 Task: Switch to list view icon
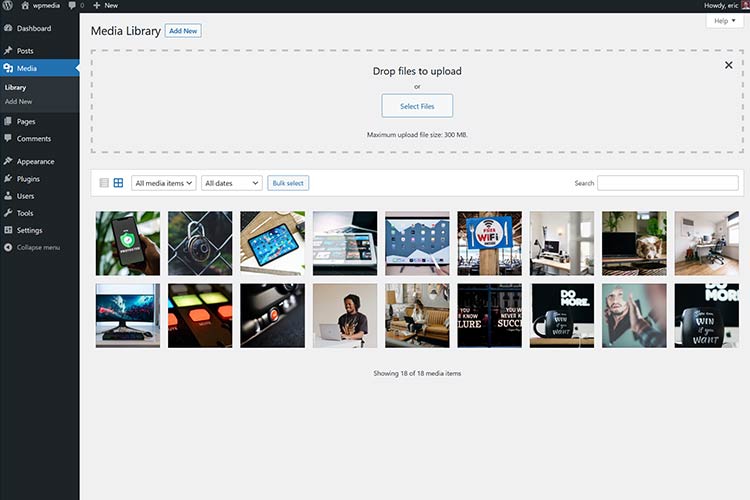point(104,183)
